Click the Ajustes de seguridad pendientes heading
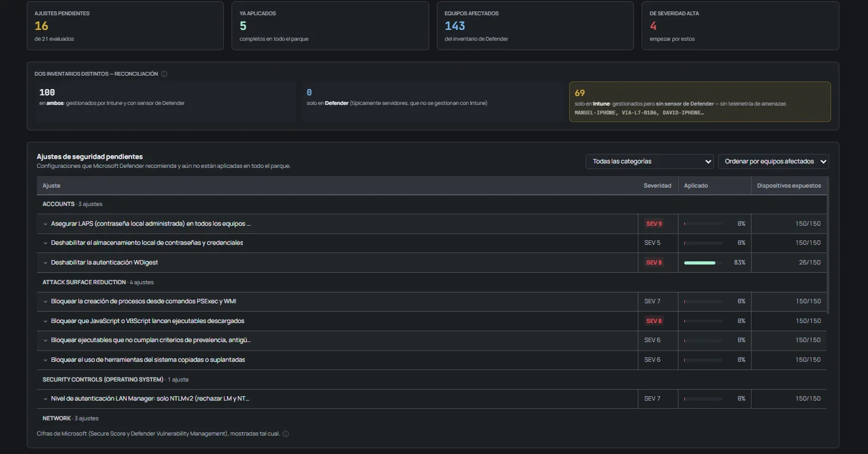 (90, 156)
